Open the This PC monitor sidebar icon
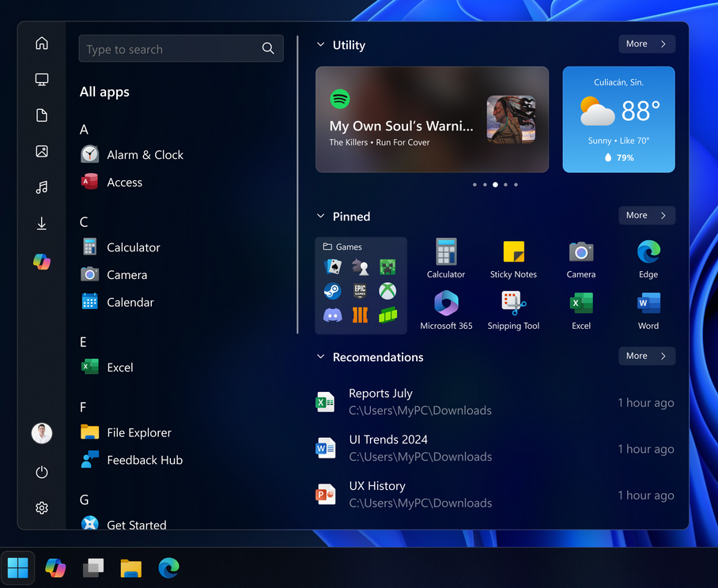This screenshot has height=588, width=718. coord(42,79)
